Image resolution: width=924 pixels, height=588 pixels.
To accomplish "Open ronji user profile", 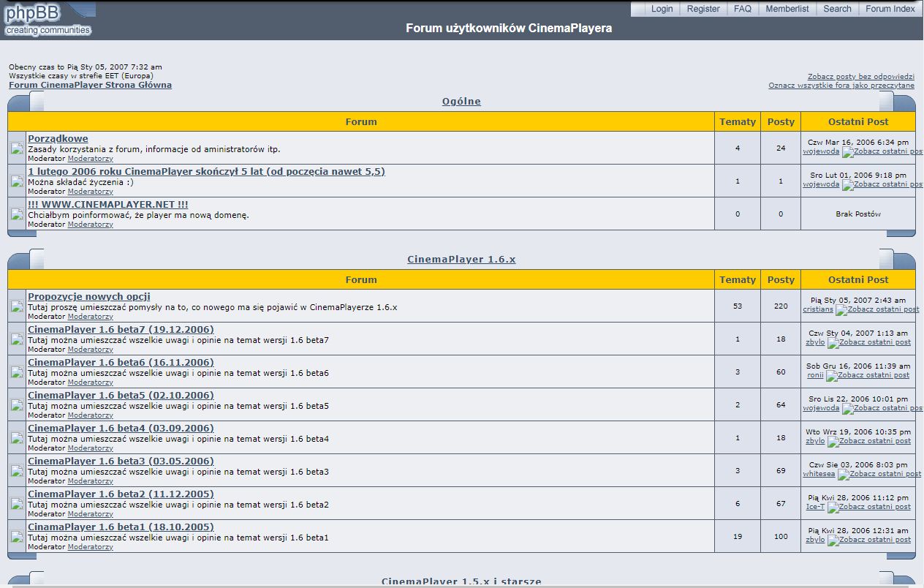I will click(x=815, y=374).
